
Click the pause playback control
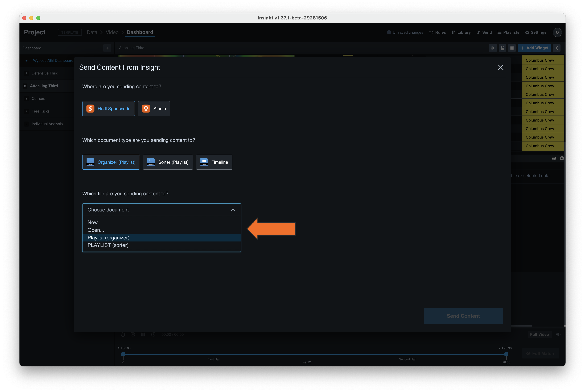[x=143, y=335]
